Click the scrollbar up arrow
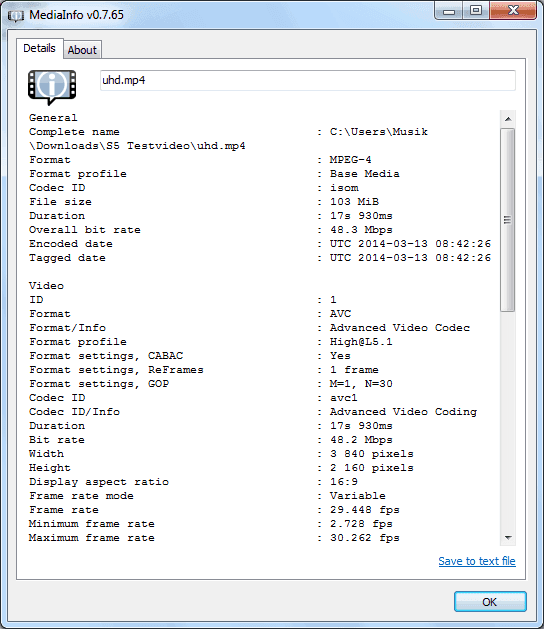544x629 pixels. click(x=508, y=119)
